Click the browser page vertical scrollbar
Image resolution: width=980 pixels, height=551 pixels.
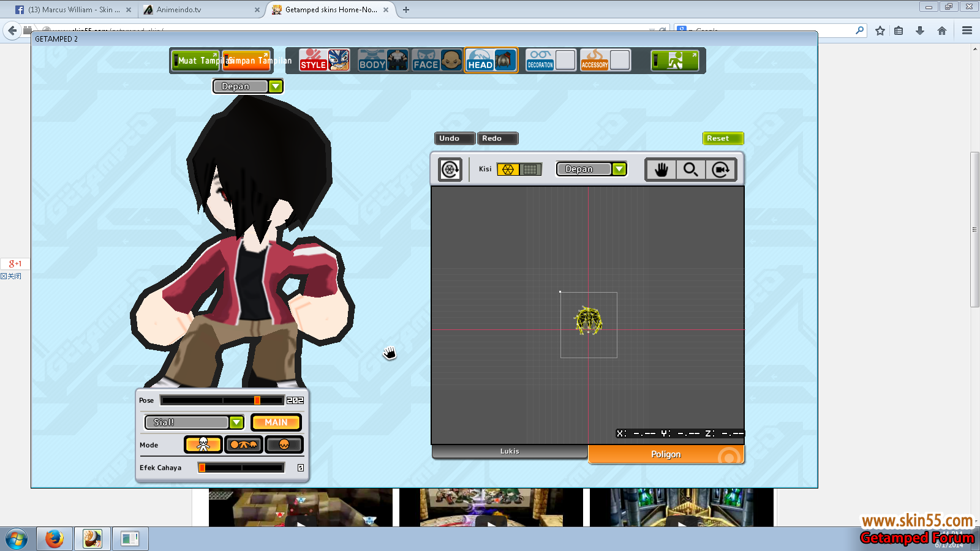(974, 230)
